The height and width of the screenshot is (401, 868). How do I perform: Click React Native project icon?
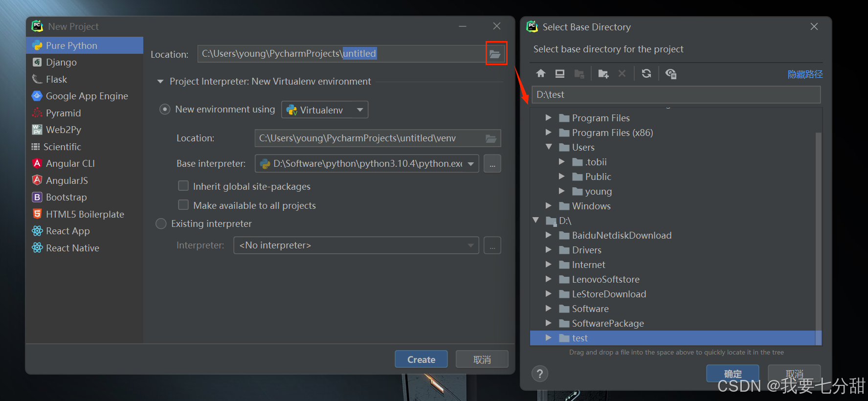pos(37,248)
